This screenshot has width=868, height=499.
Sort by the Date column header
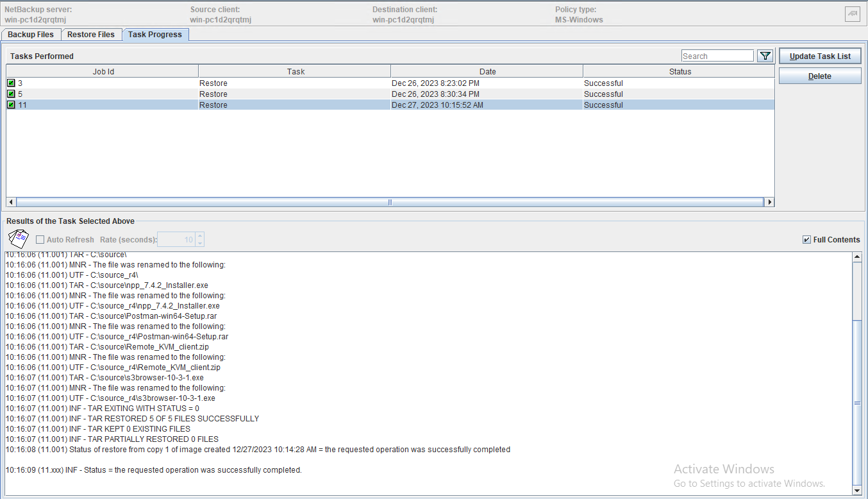point(487,72)
